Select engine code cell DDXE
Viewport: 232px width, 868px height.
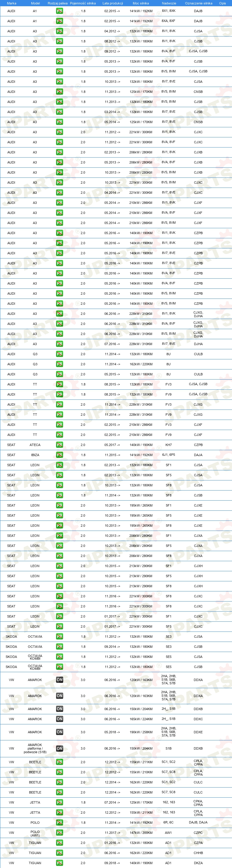pos(198,732)
